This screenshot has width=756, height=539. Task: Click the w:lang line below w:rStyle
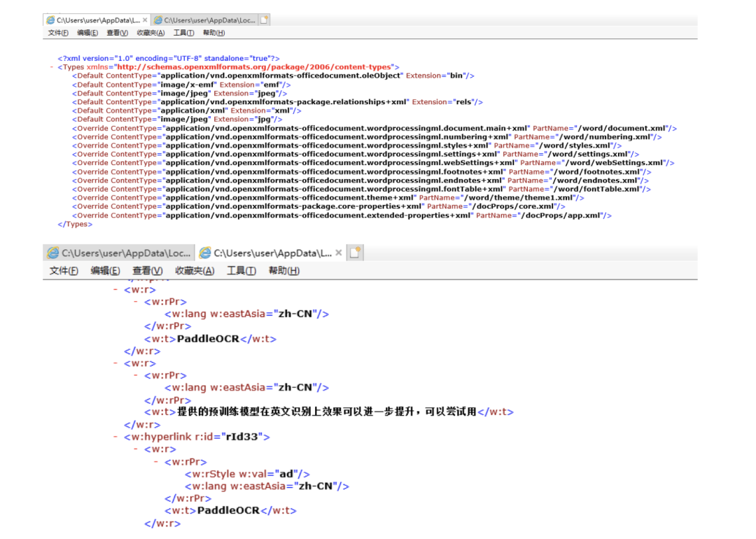[267, 486]
